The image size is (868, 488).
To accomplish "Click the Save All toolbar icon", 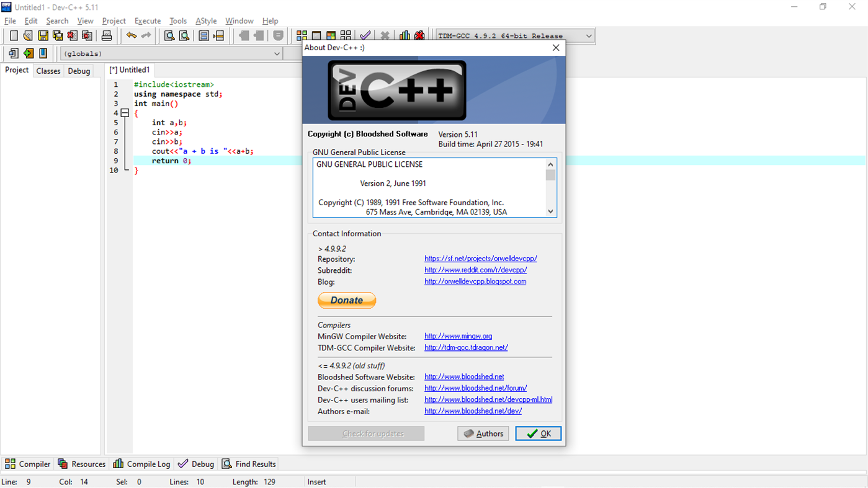I will tap(58, 36).
